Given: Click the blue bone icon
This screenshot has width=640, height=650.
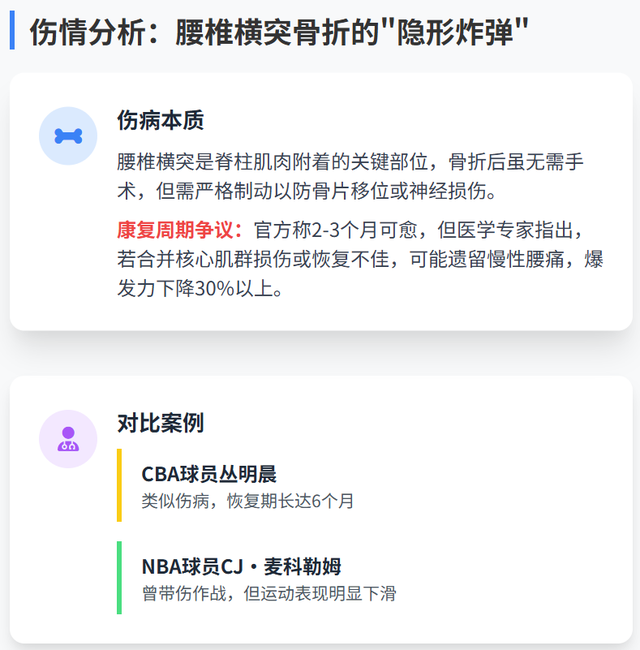Looking at the screenshot, I should 68,136.
